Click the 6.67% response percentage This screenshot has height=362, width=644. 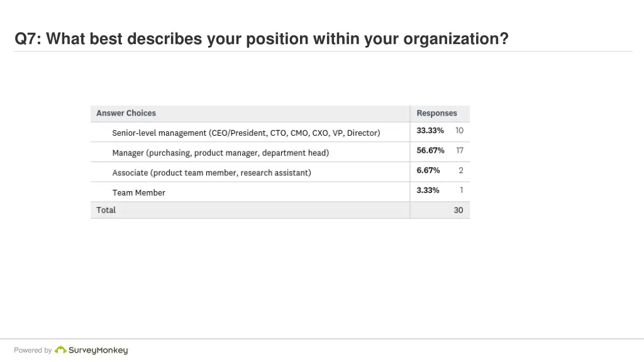click(428, 170)
